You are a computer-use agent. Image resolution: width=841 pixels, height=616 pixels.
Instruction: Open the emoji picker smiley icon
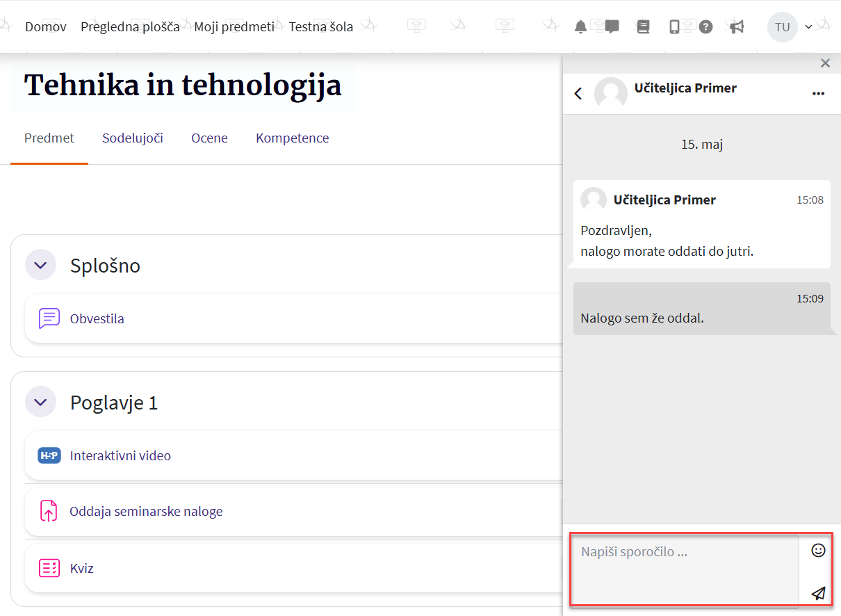click(x=818, y=551)
